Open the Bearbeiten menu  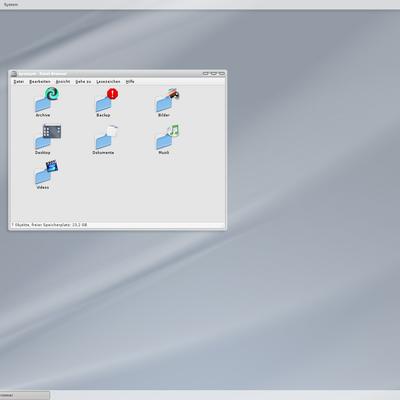click(x=40, y=82)
